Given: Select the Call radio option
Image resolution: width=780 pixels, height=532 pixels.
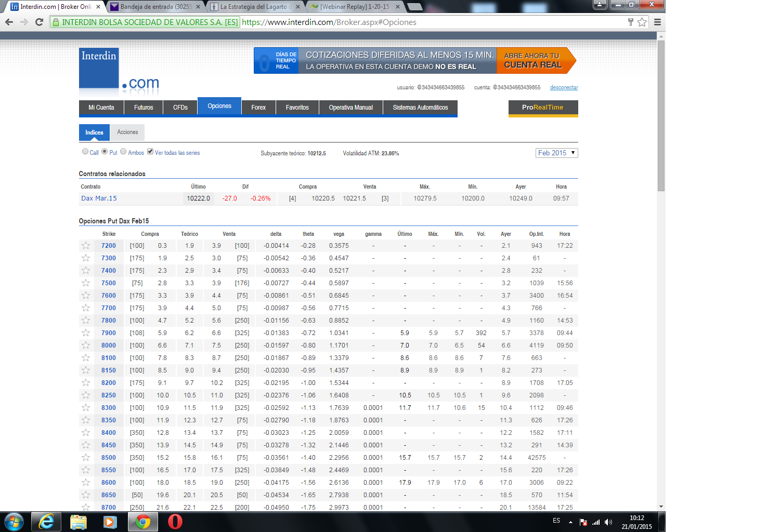Looking at the screenshot, I should 85,152.
